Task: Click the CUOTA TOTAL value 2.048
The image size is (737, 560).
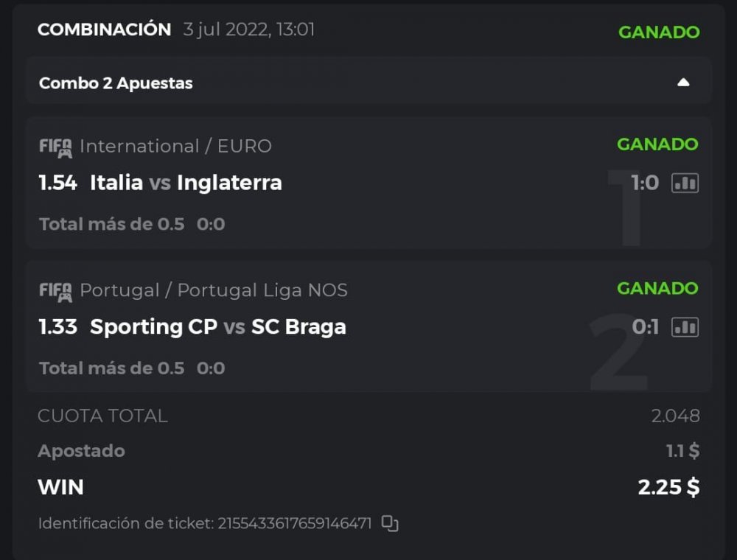Action: [675, 416]
